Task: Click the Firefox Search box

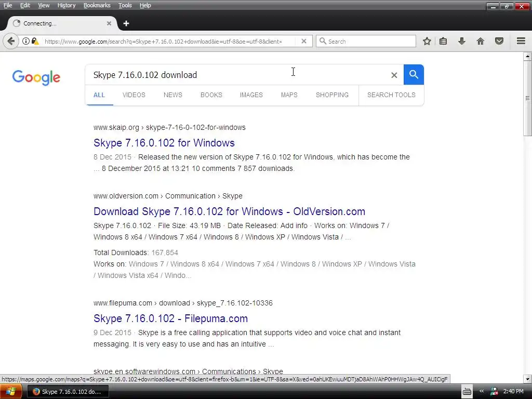Action: pyautogui.click(x=366, y=41)
